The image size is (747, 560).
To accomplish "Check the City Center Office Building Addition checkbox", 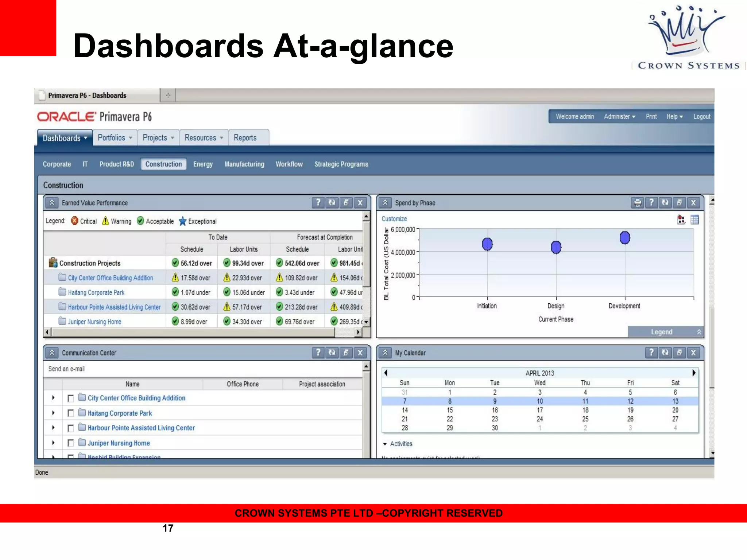I will (71, 398).
